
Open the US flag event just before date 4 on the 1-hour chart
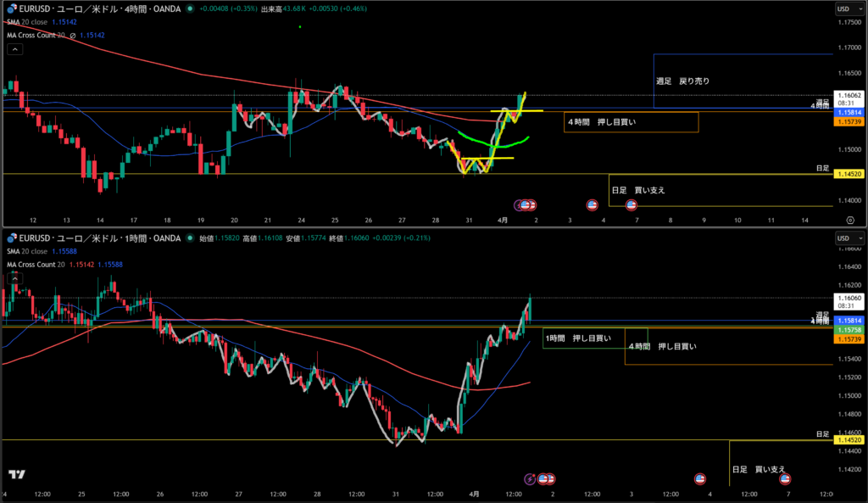point(700,478)
